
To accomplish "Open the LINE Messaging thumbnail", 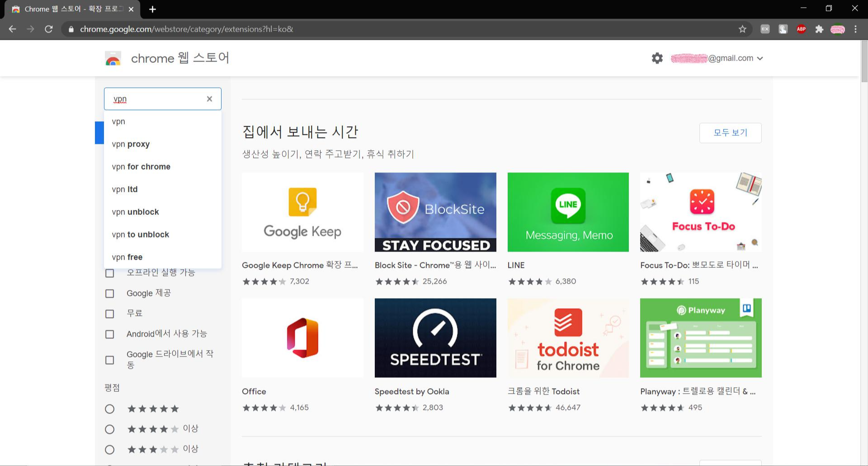I will pyautogui.click(x=568, y=212).
